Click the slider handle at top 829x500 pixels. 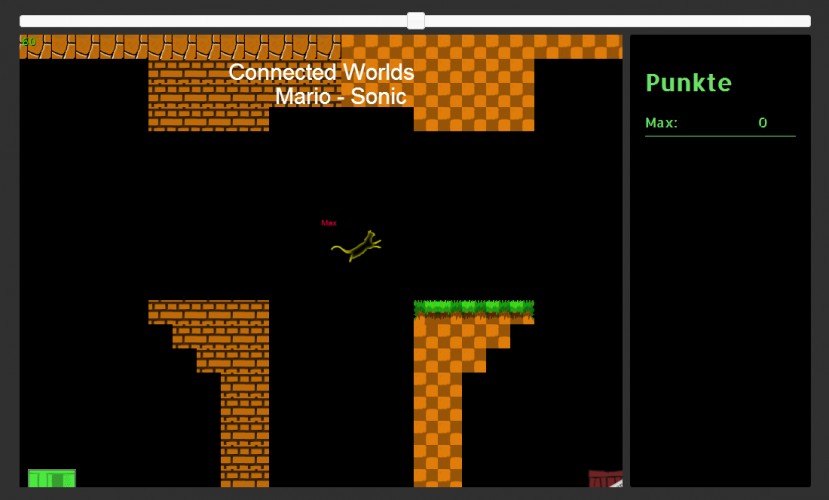pyautogui.click(x=416, y=21)
